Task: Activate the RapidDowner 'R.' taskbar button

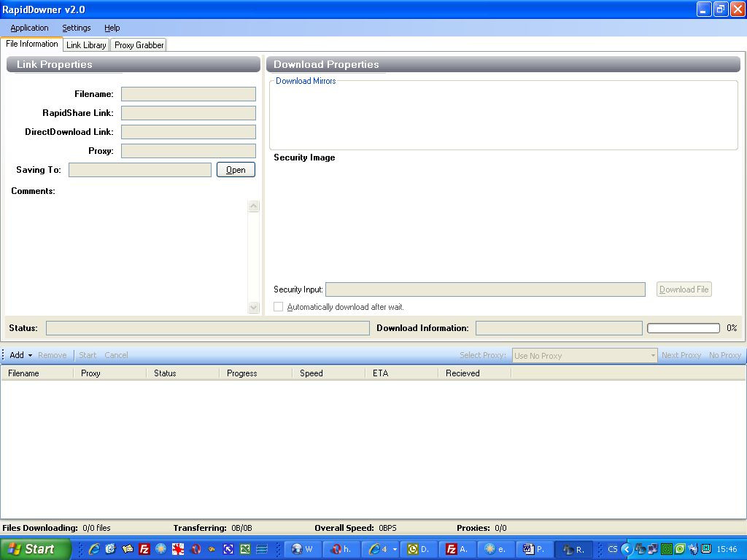Action: click(573, 549)
